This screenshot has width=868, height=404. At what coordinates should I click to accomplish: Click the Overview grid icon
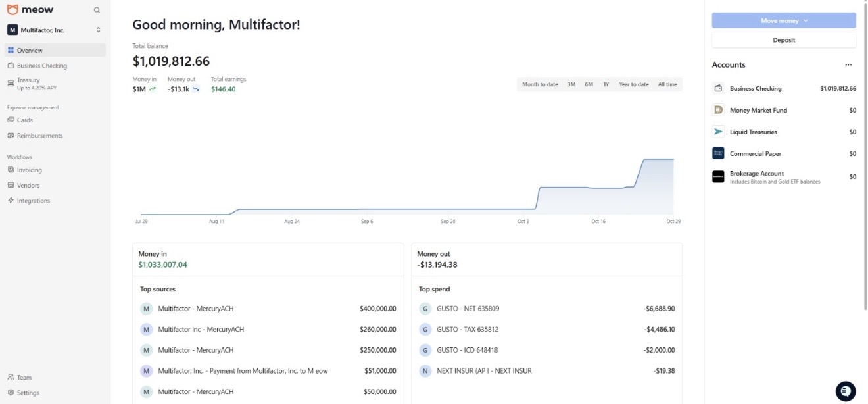tap(11, 50)
